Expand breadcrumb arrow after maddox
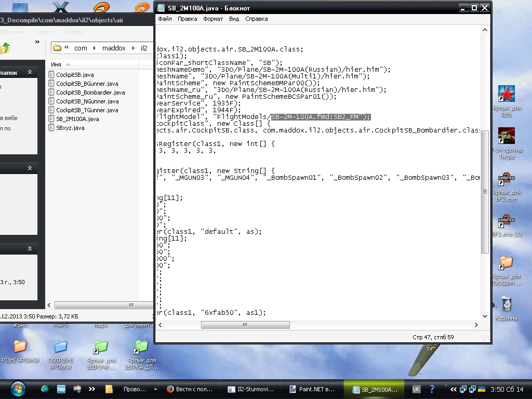Image resolution: width=532 pixels, height=399 pixels. (134, 48)
